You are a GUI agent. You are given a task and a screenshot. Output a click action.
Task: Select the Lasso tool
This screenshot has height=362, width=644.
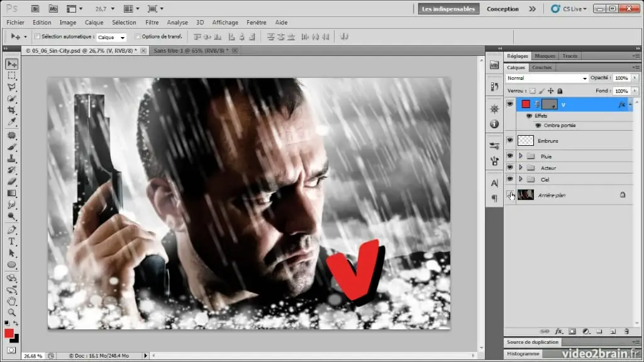pyautogui.click(x=11, y=87)
